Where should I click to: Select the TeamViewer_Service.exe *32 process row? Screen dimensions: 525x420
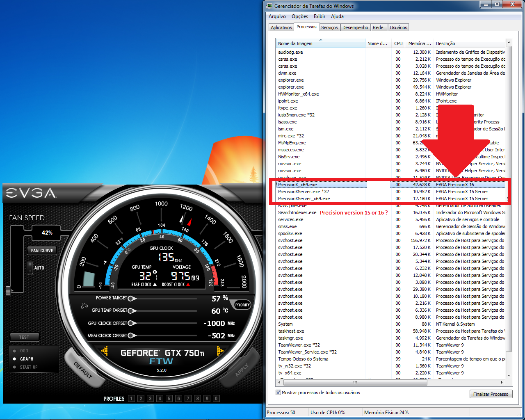tap(390, 352)
